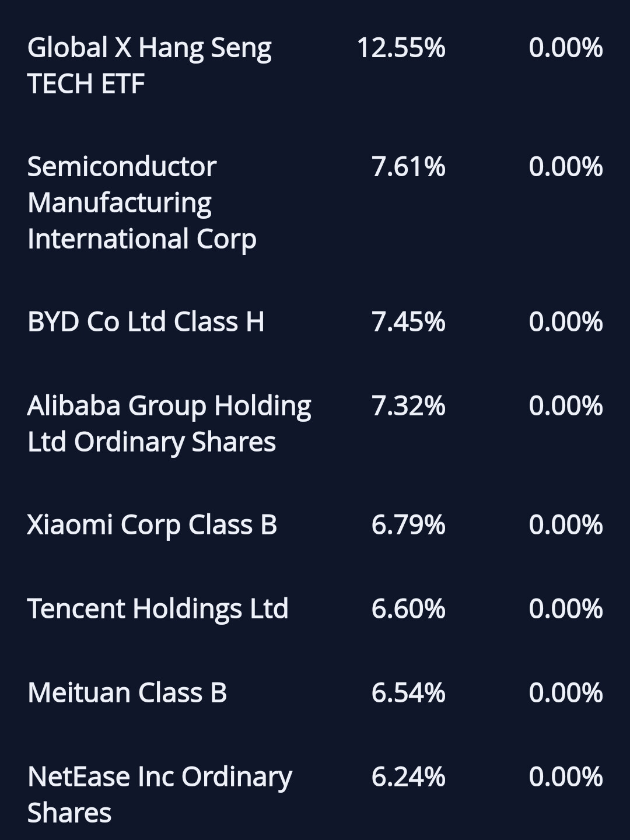Click 0.00% value in Meituan row

(565, 692)
